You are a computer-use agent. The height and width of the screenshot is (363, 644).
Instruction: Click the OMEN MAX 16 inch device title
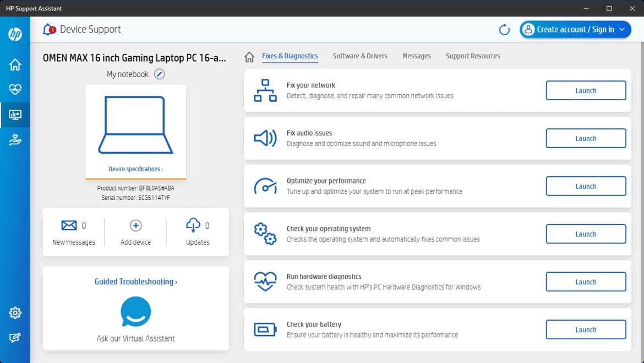(134, 58)
